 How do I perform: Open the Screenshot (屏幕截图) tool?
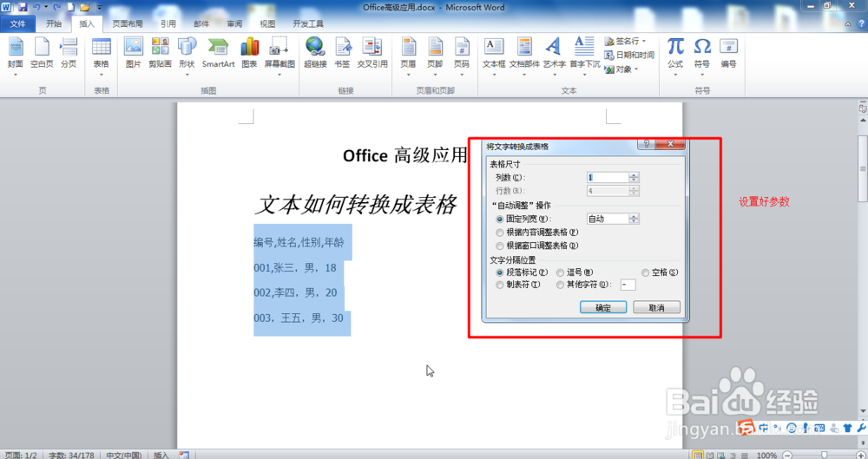point(279,57)
